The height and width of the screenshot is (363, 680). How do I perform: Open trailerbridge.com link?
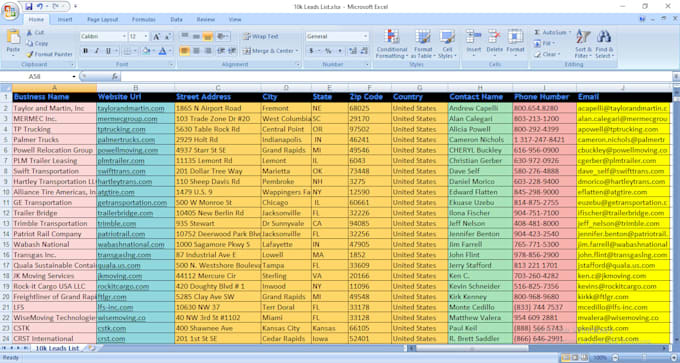(x=125, y=213)
